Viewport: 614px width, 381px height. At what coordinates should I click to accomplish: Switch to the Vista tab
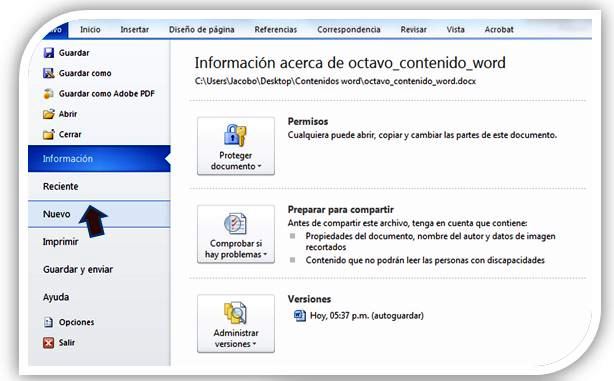(x=455, y=29)
